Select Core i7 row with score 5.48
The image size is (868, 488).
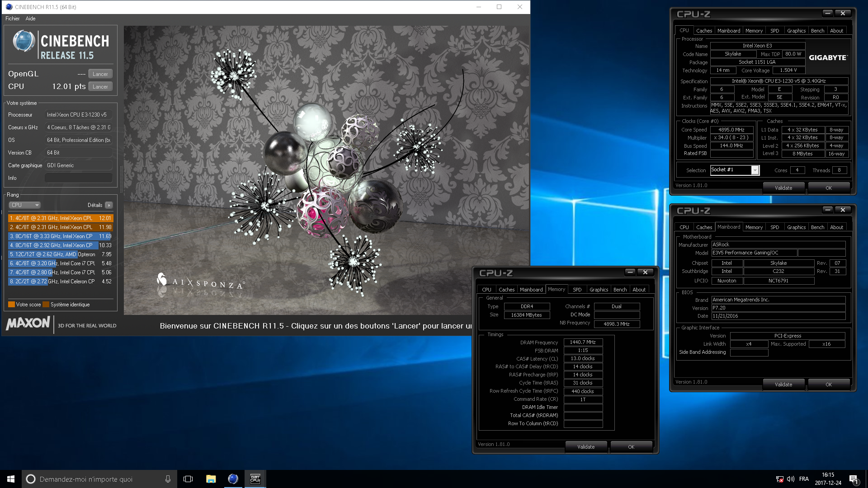(x=61, y=263)
